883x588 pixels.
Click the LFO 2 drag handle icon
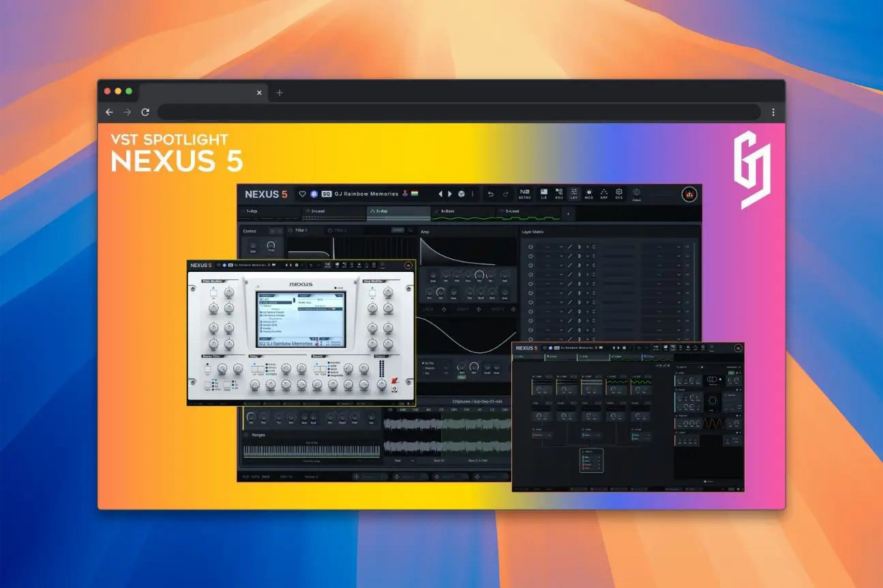pyautogui.click(x=445, y=311)
